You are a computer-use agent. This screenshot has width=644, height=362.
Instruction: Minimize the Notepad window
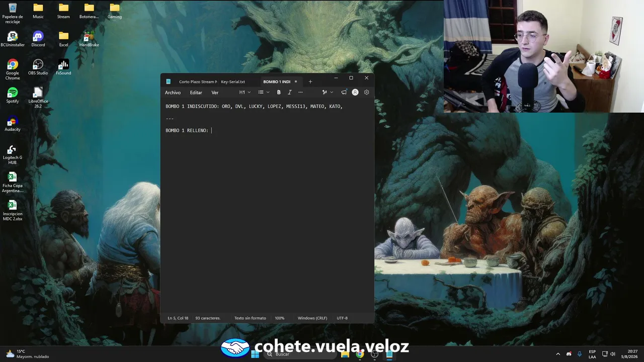(336, 78)
